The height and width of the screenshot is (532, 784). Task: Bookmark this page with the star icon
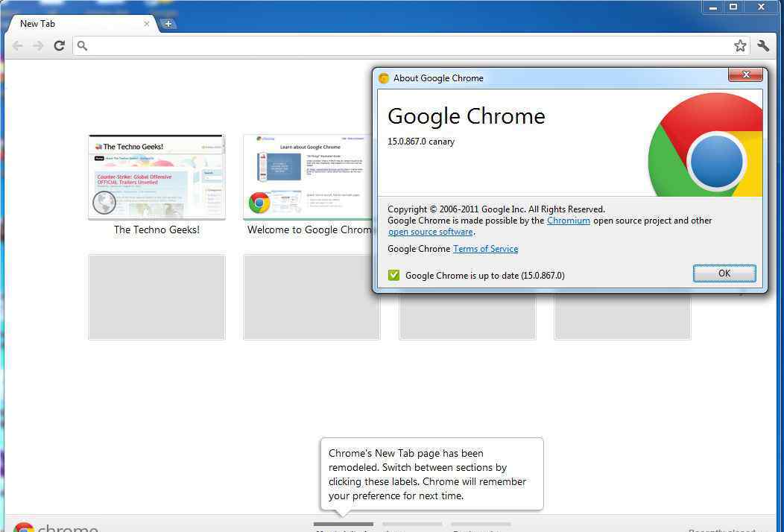tap(740, 46)
